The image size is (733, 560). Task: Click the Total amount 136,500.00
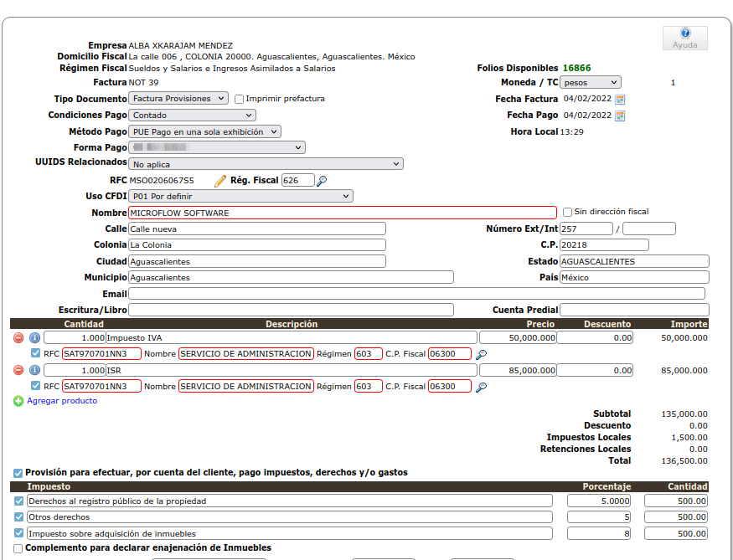[x=684, y=461]
